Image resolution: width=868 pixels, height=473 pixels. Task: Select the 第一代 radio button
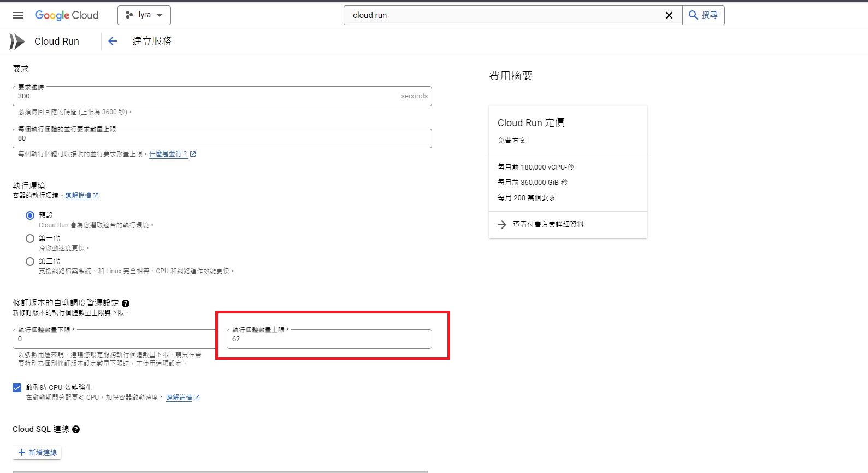(30, 238)
